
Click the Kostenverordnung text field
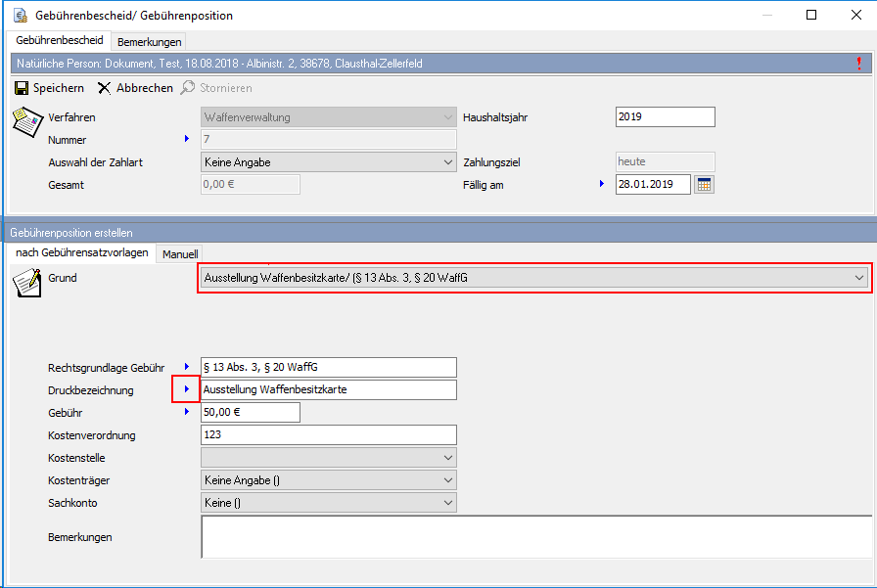pos(328,434)
